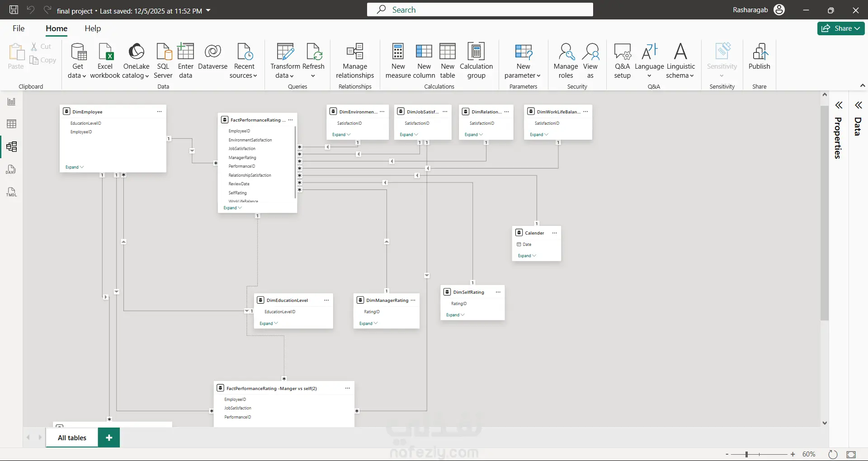Open more options for Calender table
The width and height of the screenshot is (868, 461).
click(555, 233)
